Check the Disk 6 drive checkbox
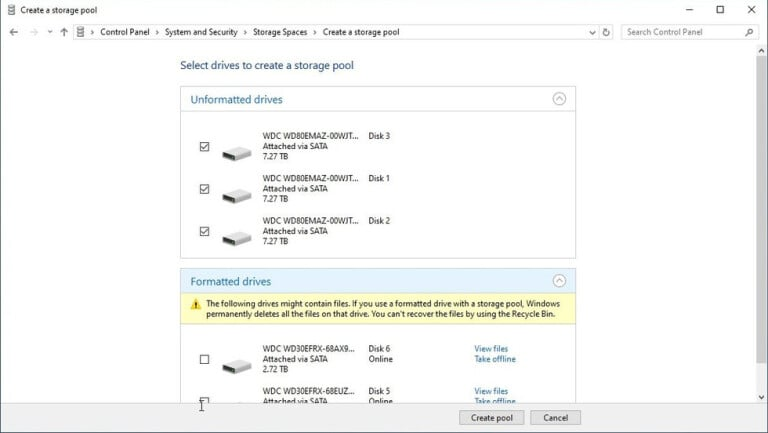 tap(205, 359)
